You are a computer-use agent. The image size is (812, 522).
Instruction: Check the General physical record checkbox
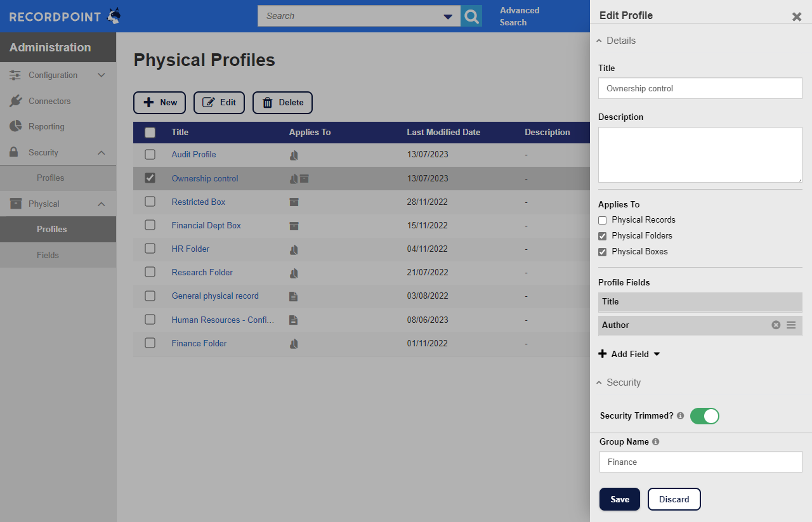pyautogui.click(x=150, y=296)
